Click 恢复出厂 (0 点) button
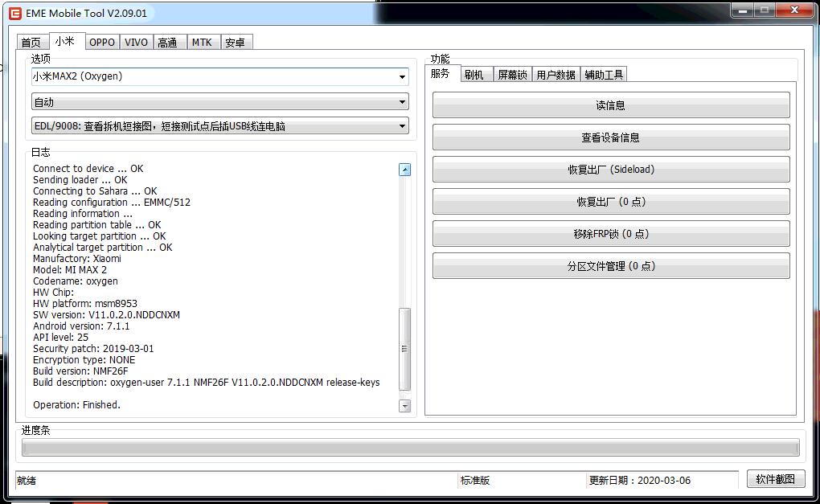Image resolution: width=820 pixels, height=504 pixels. coord(611,202)
